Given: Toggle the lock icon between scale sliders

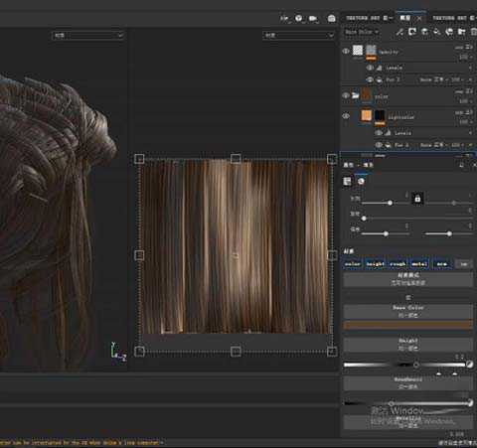Looking at the screenshot, I should 417,199.
